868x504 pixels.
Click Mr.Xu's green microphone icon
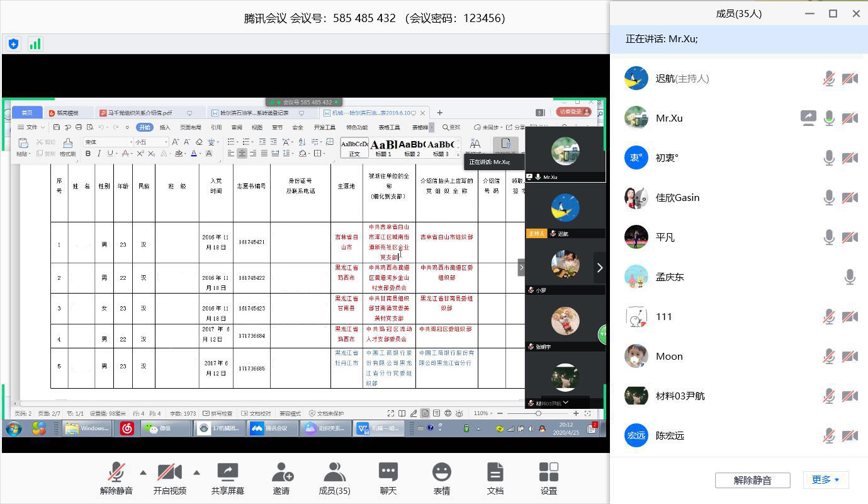point(829,118)
